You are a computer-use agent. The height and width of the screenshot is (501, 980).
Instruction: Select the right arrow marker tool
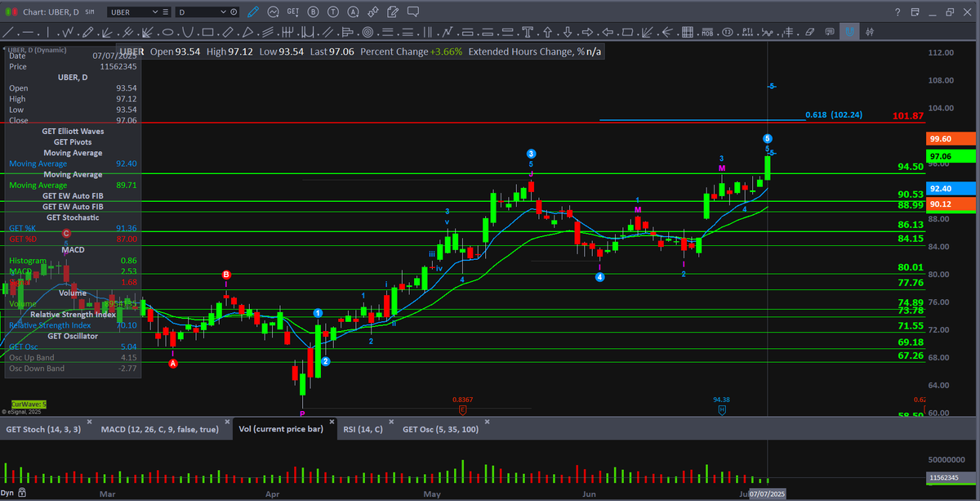pyautogui.click(x=587, y=32)
